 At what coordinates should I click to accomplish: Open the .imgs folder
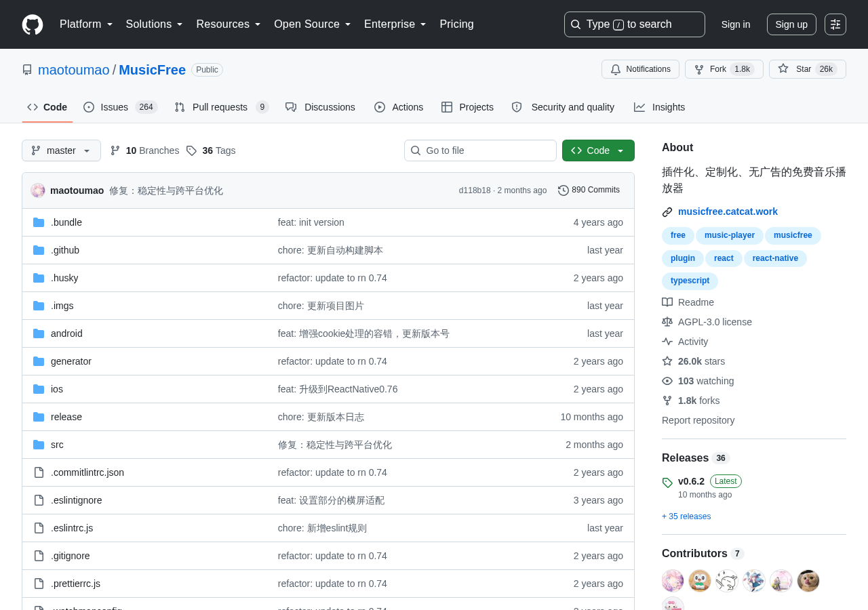pyautogui.click(x=62, y=306)
